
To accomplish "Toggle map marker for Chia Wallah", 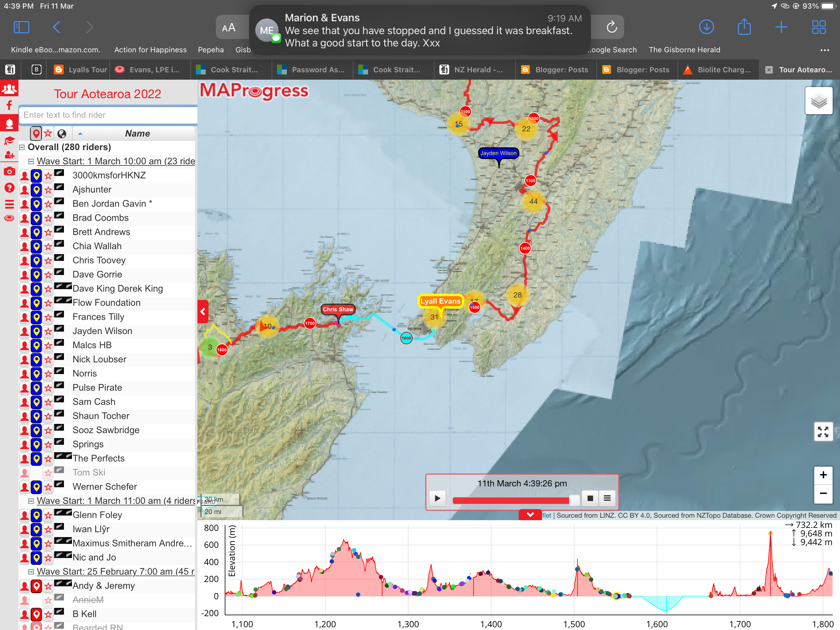I will pos(36,246).
